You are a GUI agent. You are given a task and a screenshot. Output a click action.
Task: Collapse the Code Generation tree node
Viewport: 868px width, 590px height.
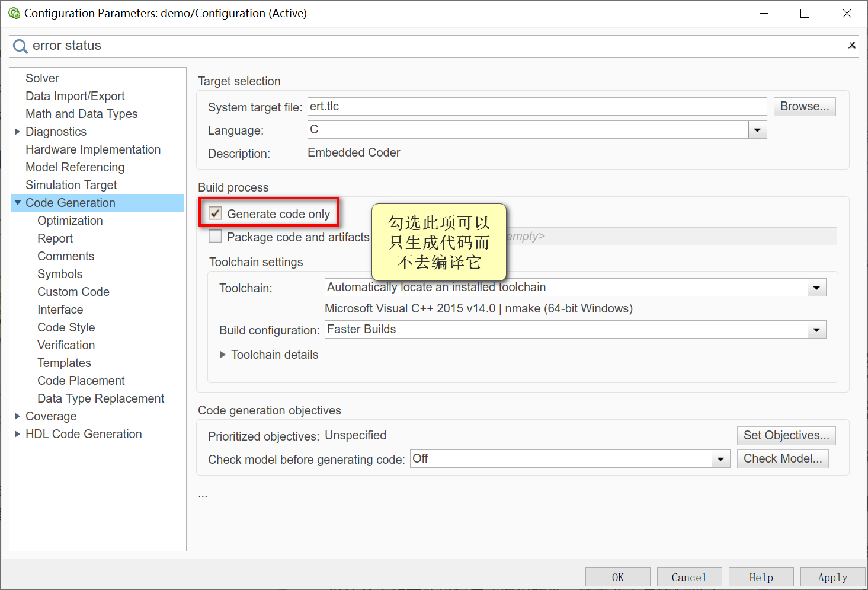tap(17, 203)
